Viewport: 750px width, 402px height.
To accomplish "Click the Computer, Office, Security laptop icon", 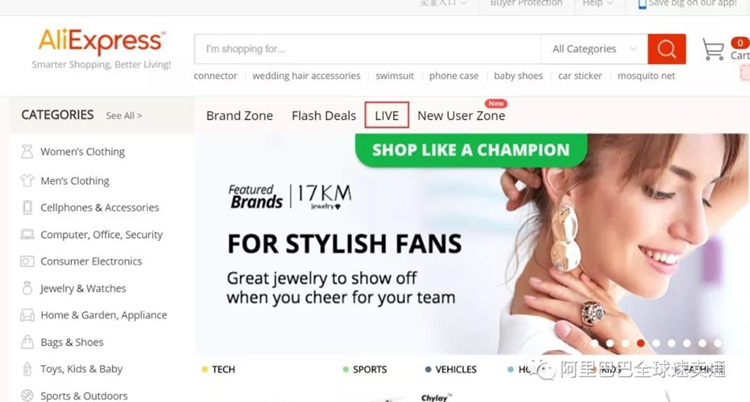I will 27,234.
